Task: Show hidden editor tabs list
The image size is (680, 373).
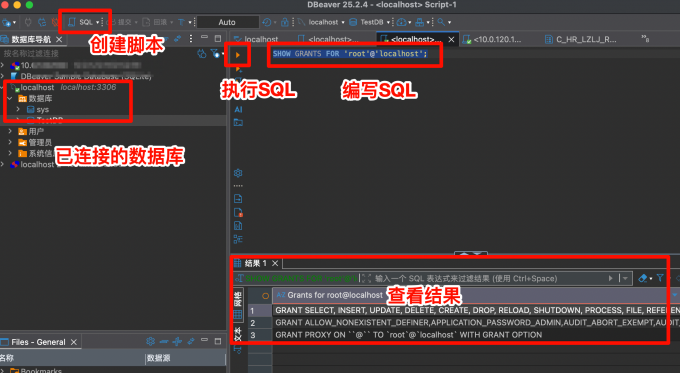Action: click(x=645, y=39)
